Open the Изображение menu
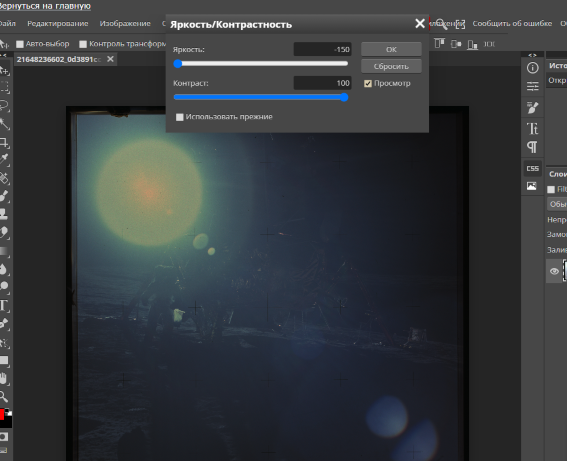567x461 pixels. [x=125, y=24]
